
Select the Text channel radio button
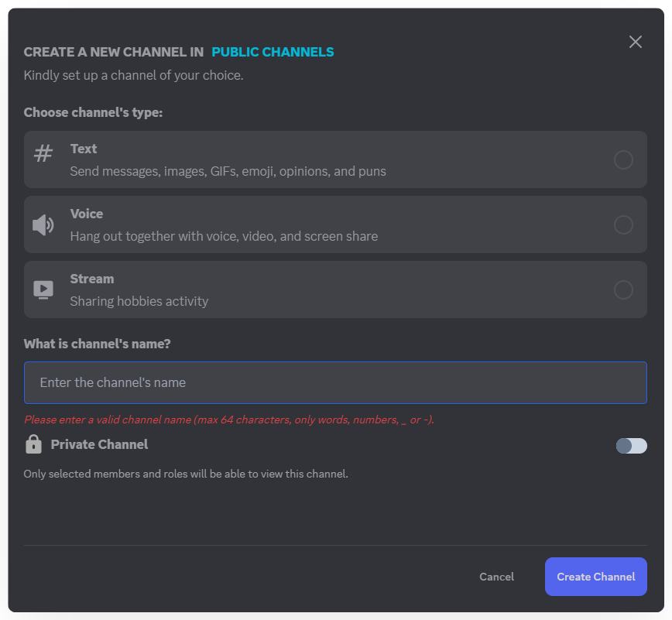coord(623,160)
